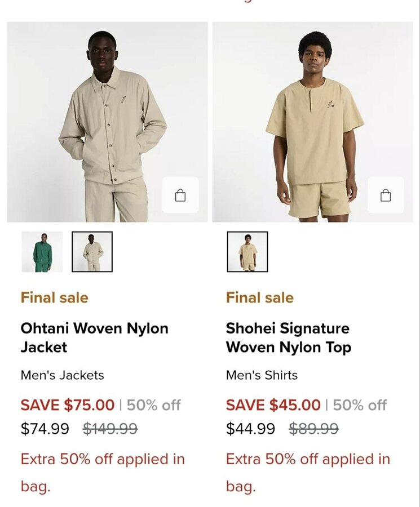Click the Men's Shirts category text
420x507 pixels.
[262, 375]
